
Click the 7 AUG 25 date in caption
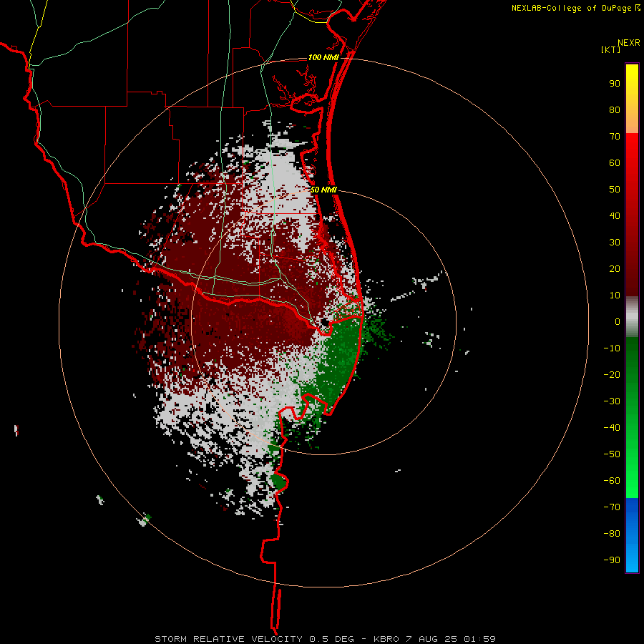coord(432,639)
